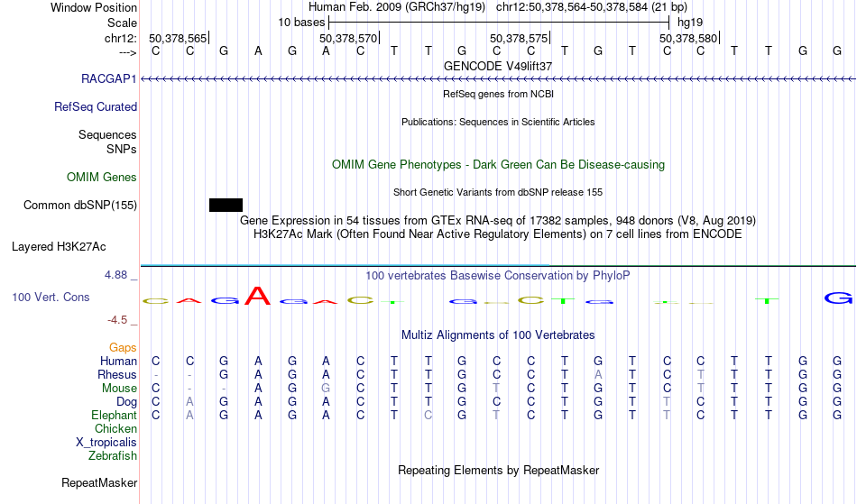Click the H3K27Ac Mark ENCODE track title

click(x=498, y=234)
